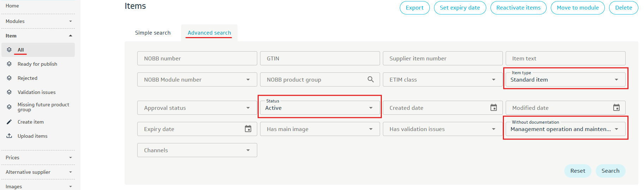644x190 pixels.
Task: Open the Approval status dropdown
Action: [x=197, y=108]
